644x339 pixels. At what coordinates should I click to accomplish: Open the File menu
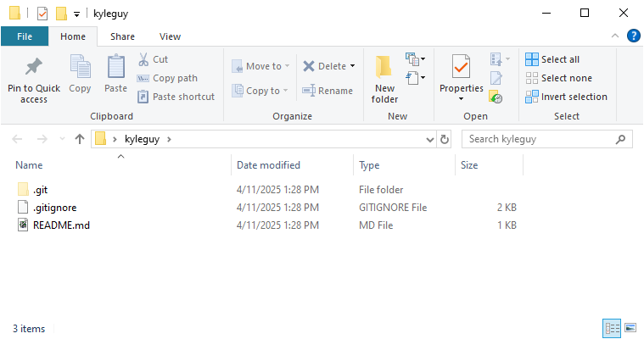click(x=25, y=36)
